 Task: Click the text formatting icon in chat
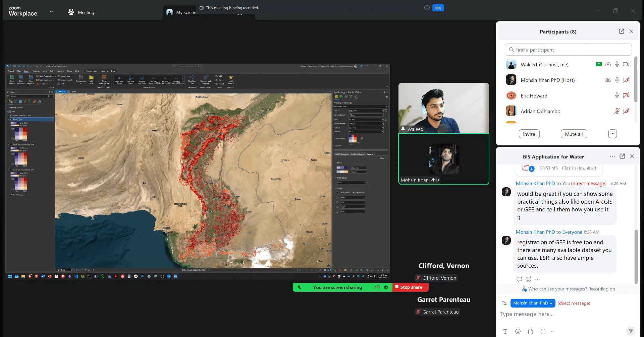tap(505, 332)
